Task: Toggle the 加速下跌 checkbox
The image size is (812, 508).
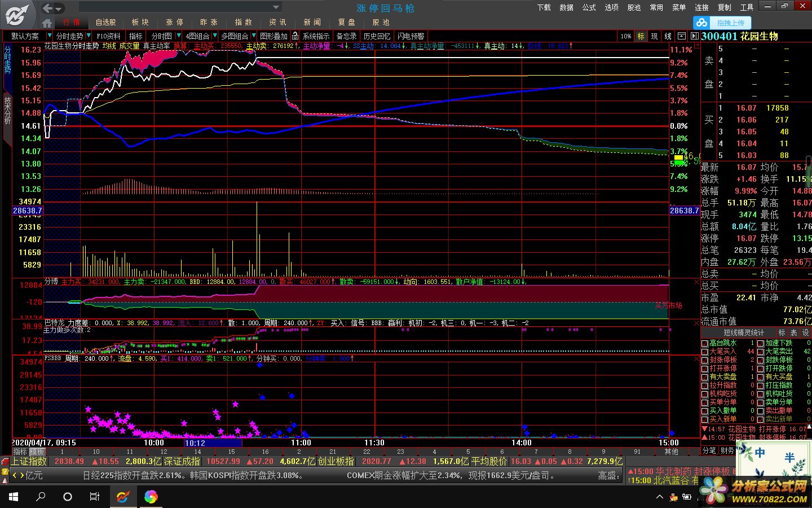Action: (760, 343)
